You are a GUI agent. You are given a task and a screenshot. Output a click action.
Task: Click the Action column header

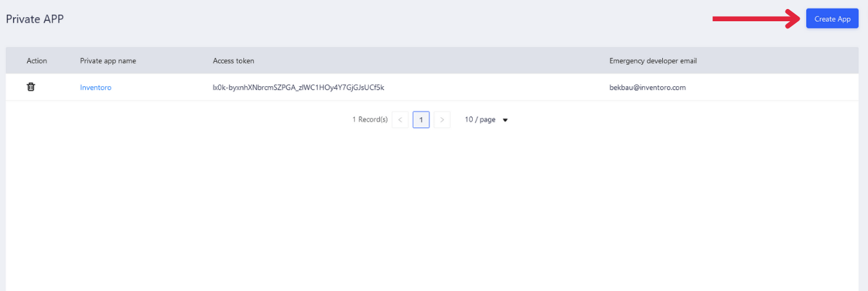(x=37, y=61)
